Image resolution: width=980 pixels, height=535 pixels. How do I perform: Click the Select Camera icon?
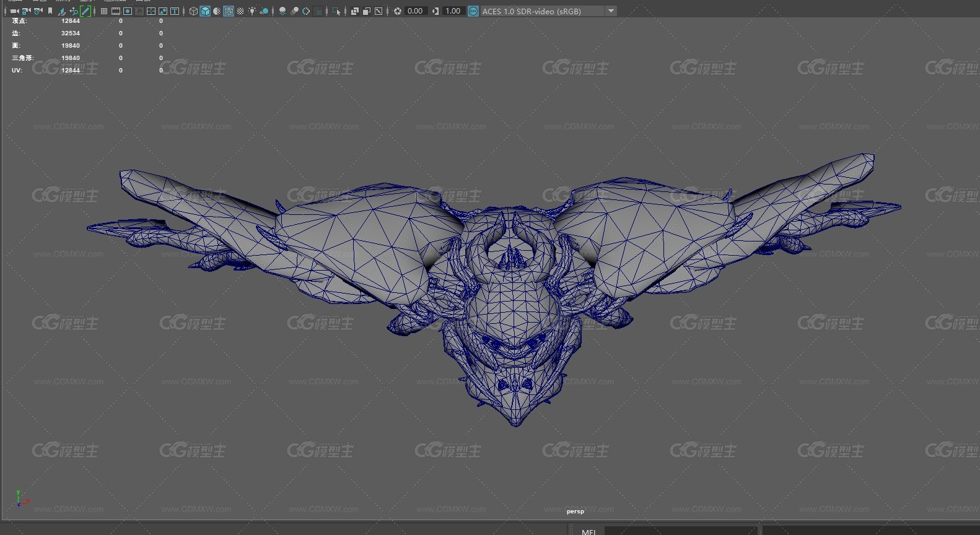tap(14, 11)
